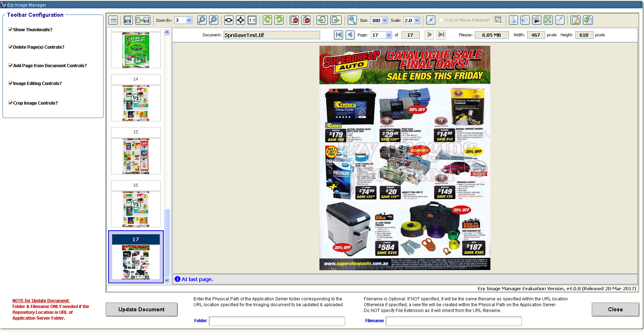Click the Save (floppy disk) icon

pyautogui.click(x=128, y=20)
